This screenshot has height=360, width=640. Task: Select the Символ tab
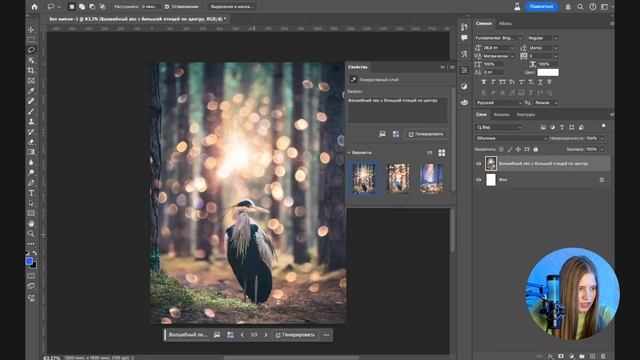click(484, 24)
